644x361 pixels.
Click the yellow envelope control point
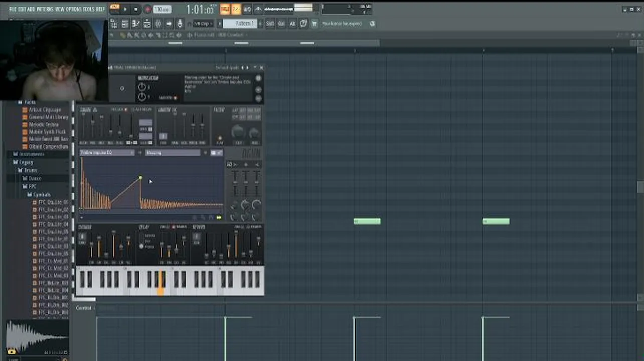coord(140,177)
